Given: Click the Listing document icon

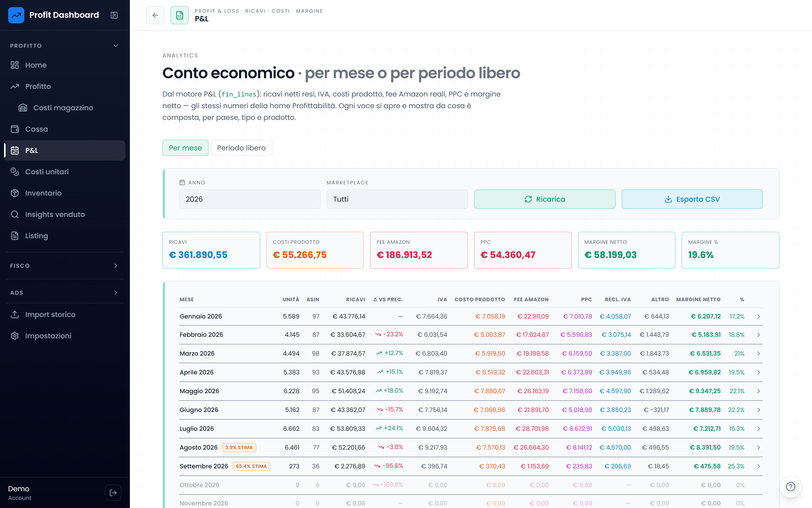Looking at the screenshot, I should click(x=14, y=235).
